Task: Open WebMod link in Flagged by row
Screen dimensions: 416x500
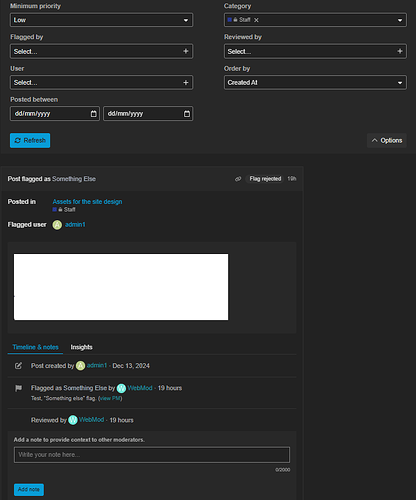Action: tap(140, 388)
